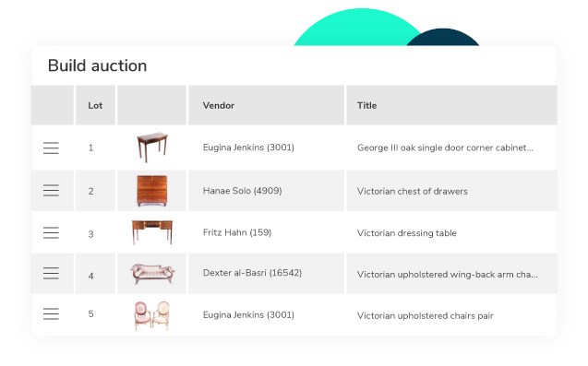This screenshot has width=588, height=366.
Task: Open the side table thumbnail for lot 1
Action: [152, 148]
